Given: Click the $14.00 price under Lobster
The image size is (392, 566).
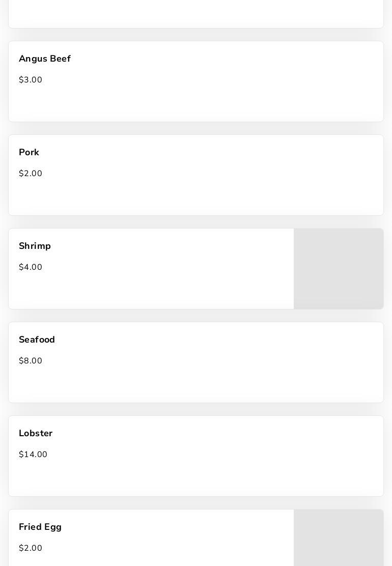Looking at the screenshot, I should point(33,455).
